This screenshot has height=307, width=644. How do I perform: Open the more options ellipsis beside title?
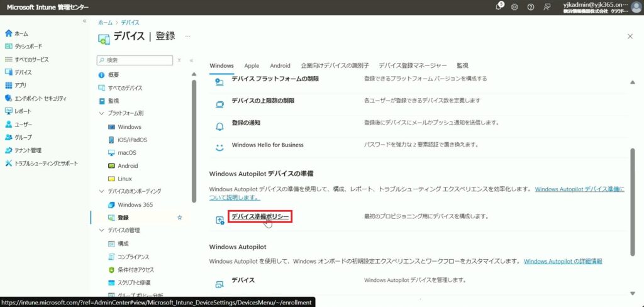(187, 36)
